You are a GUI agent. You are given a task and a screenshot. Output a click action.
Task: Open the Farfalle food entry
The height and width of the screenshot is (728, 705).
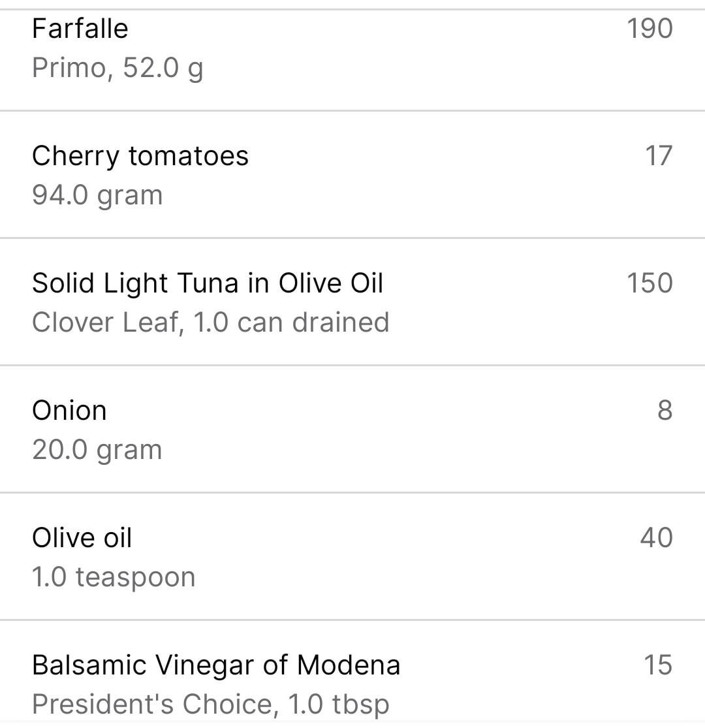(80, 29)
